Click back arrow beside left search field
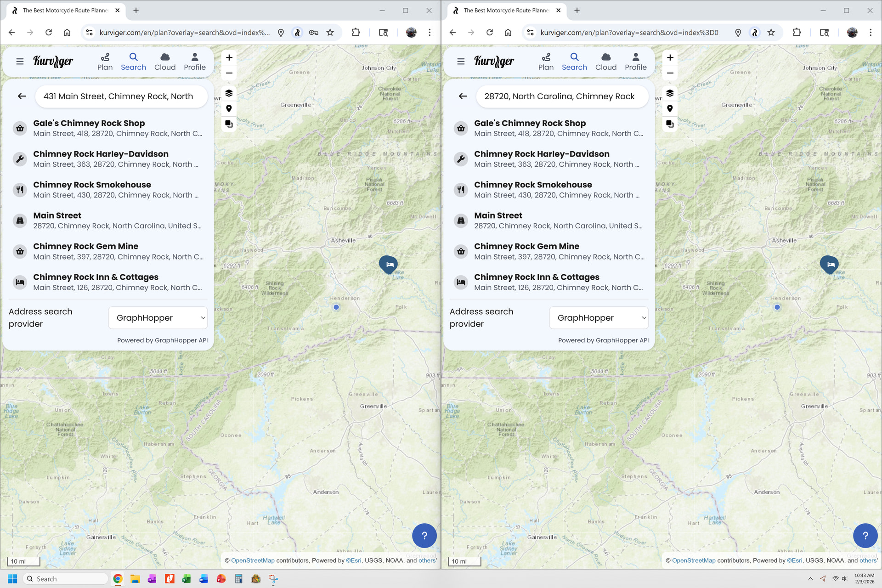The height and width of the screenshot is (588, 882). 22,96
